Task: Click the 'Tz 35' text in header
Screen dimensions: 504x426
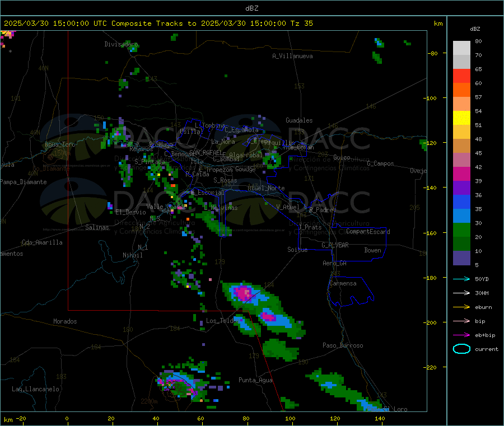Action: pyautogui.click(x=302, y=24)
